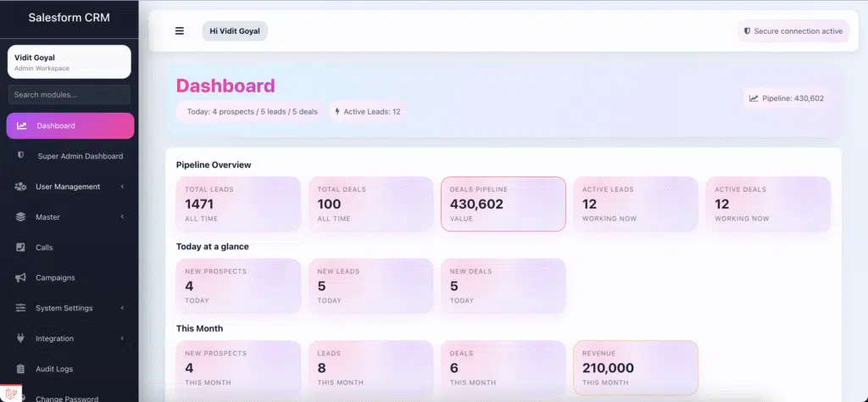Screen dimensions: 868x402
Task: Expand the System Settings submenu chevron
Action: (x=122, y=308)
